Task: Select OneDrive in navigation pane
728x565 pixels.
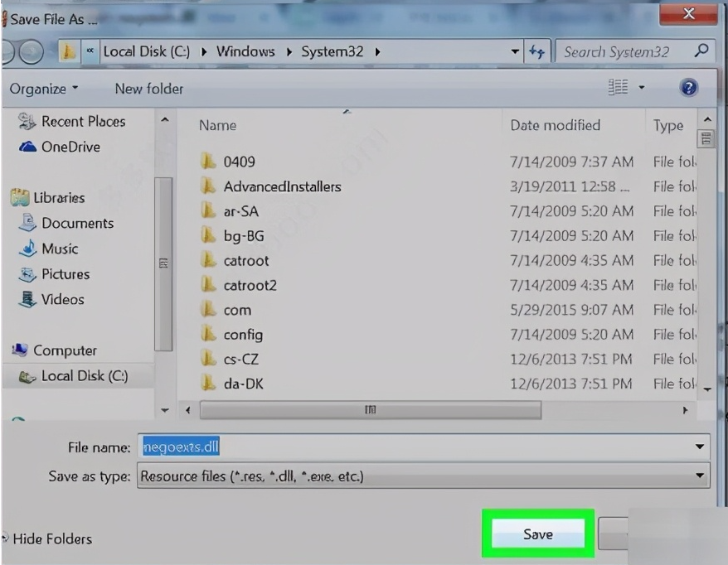Action: pyautogui.click(x=70, y=147)
